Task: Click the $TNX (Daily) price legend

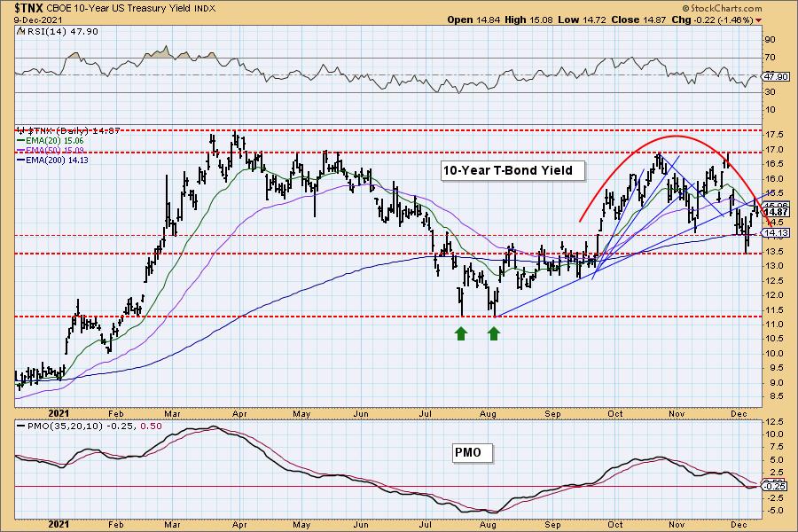Action: tap(68, 131)
